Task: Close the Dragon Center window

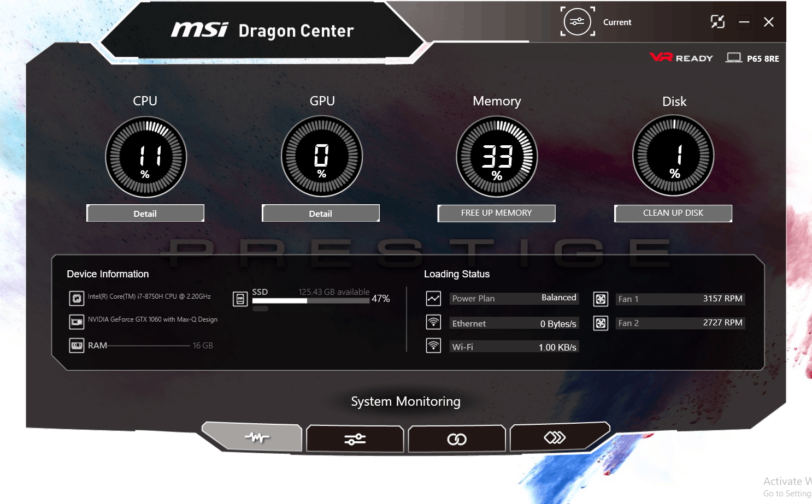Action: 769,22
